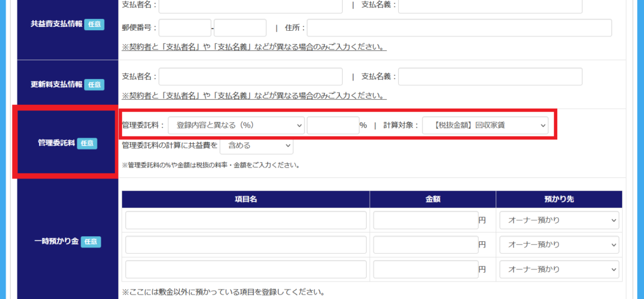Click the 任意 badge beside 管理委託料

click(x=87, y=143)
